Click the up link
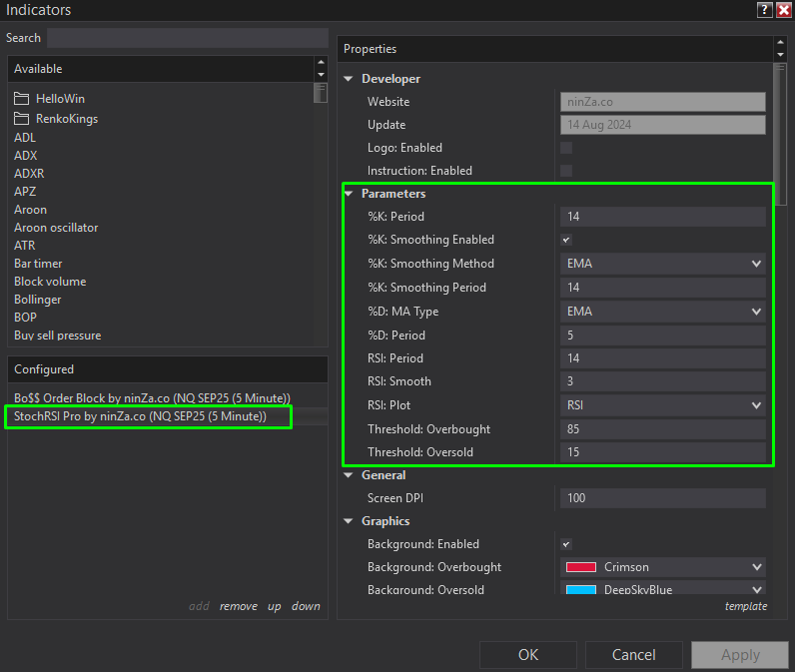The height and width of the screenshot is (672, 795). [275, 607]
